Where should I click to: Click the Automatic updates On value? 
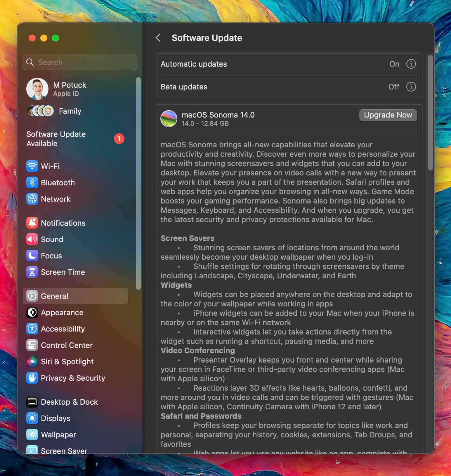point(394,64)
